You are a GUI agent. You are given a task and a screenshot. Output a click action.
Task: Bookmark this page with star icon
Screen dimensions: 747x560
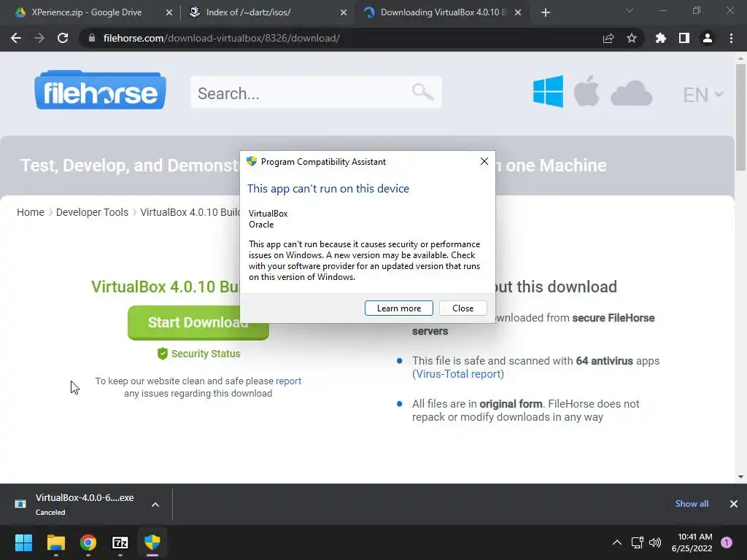[632, 38]
